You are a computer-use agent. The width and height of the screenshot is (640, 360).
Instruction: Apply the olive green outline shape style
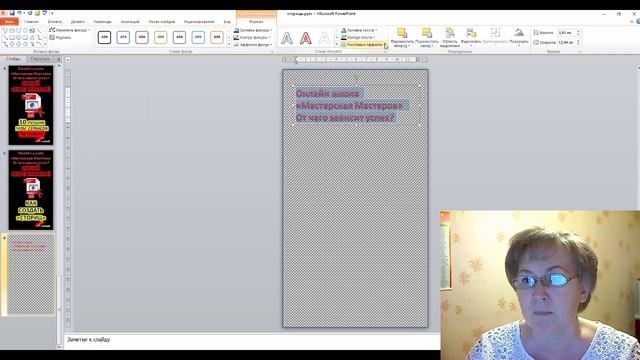click(x=161, y=38)
